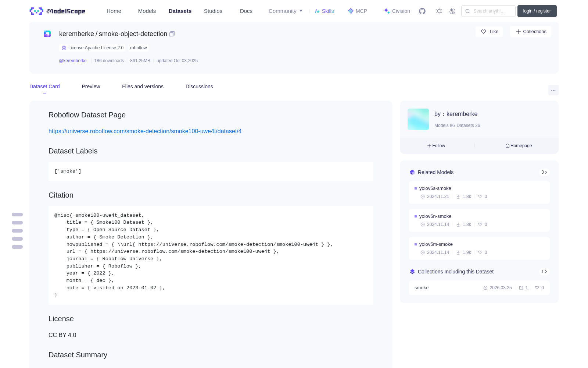Click 'Datasets 26' count text

tap(468, 125)
